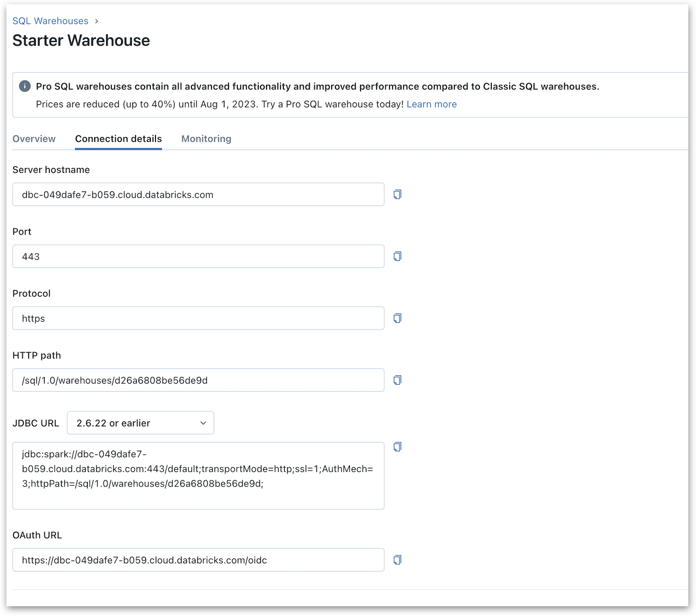This screenshot has width=696, height=616.
Task: Click the Port field showing 443
Action: tap(198, 256)
